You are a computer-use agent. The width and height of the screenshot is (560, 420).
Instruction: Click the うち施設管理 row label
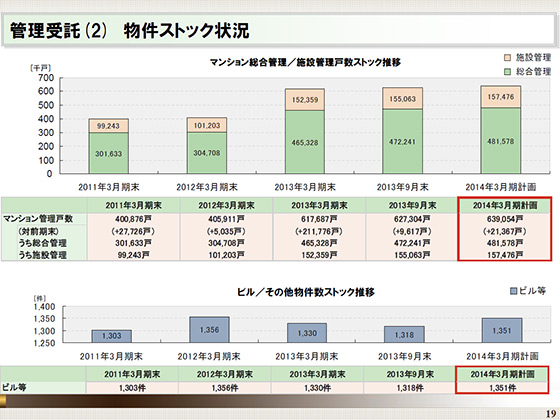point(42,255)
